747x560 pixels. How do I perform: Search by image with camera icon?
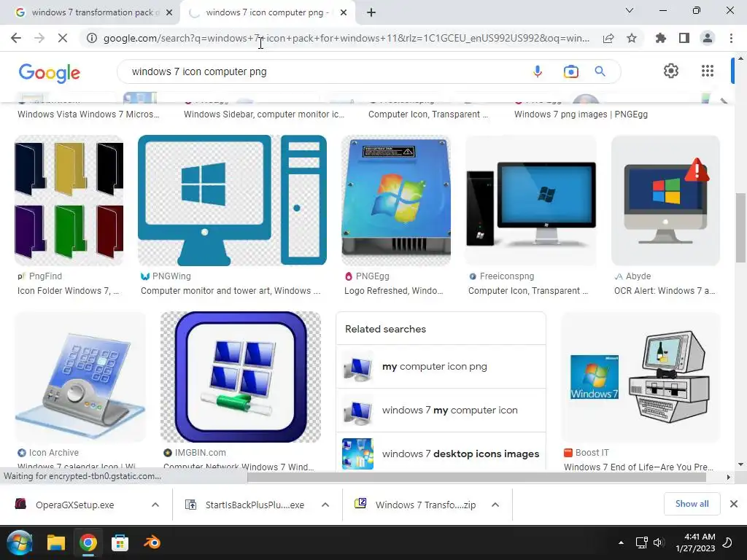coord(570,71)
